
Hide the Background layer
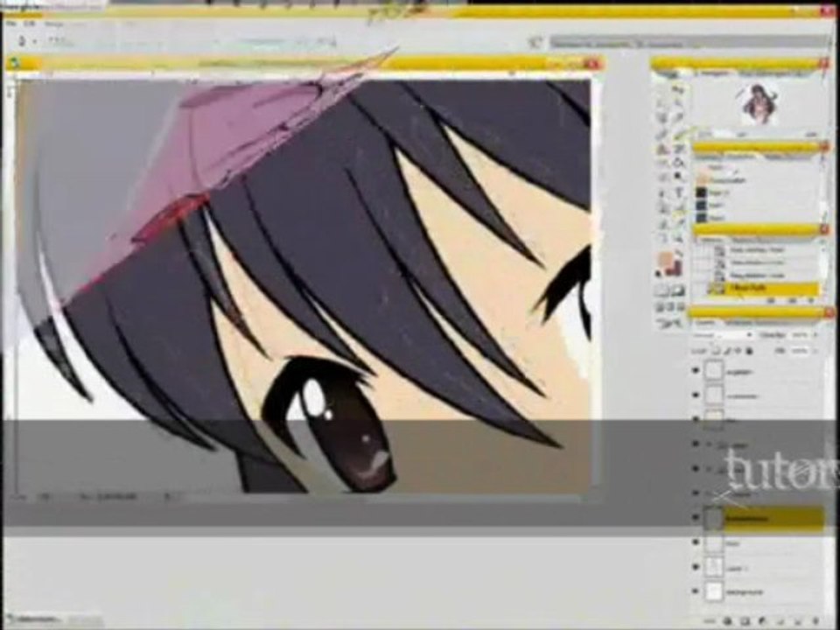[x=696, y=592]
